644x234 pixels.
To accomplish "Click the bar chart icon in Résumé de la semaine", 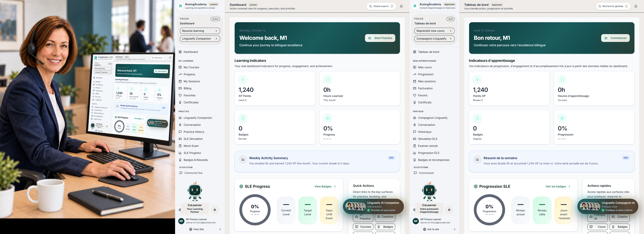I will tap(477, 159).
